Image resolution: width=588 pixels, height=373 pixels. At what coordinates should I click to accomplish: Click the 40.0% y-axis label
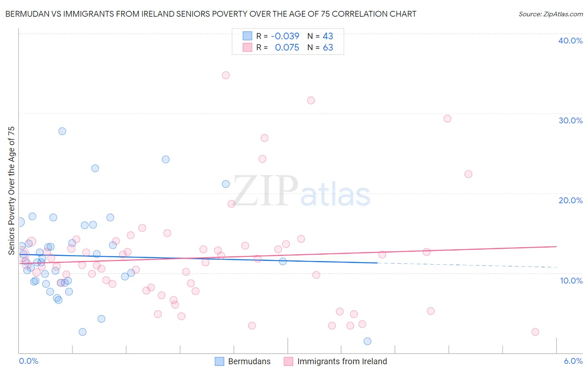pyautogui.click(x=570, y=41)
